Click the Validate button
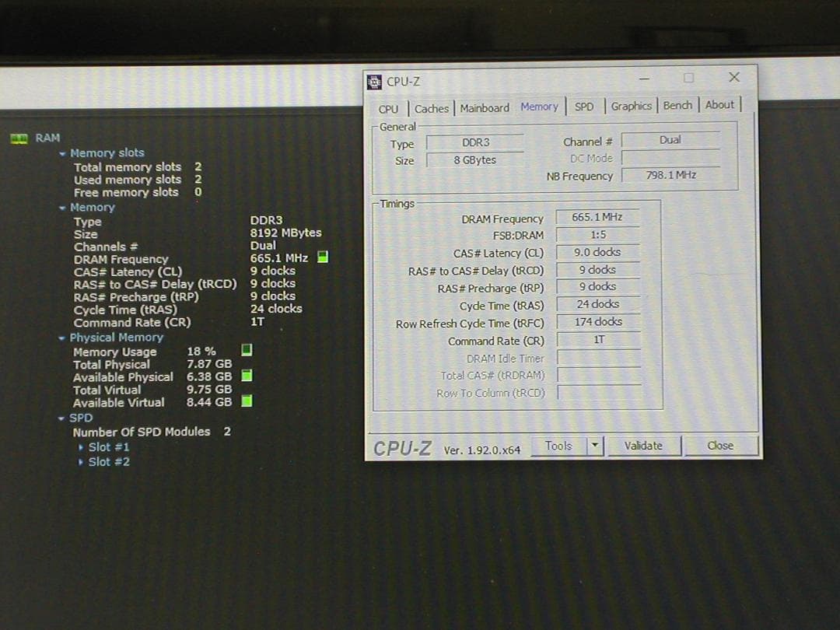Viewport: 840px width, 630px height. (643, 446)
